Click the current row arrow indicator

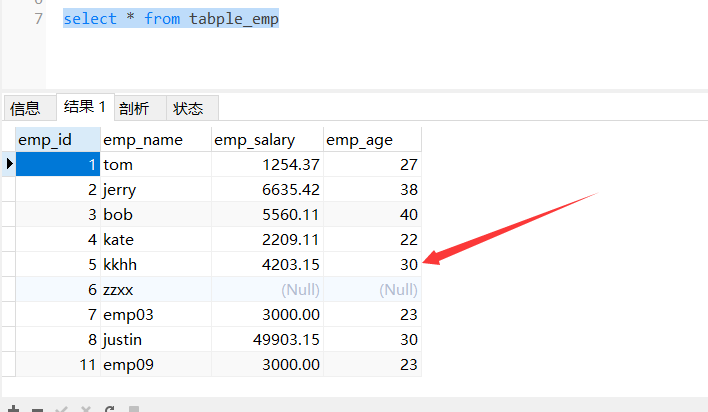click(x=9, y=164)
